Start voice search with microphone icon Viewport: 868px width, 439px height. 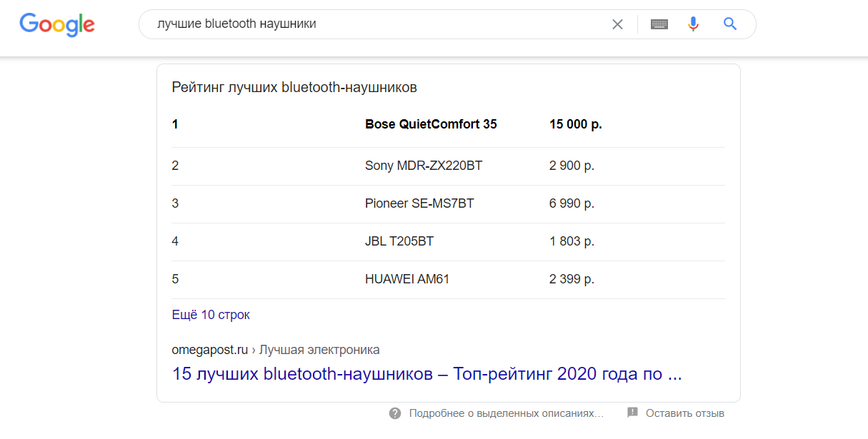pyautogui.click(x=693, y=24)
